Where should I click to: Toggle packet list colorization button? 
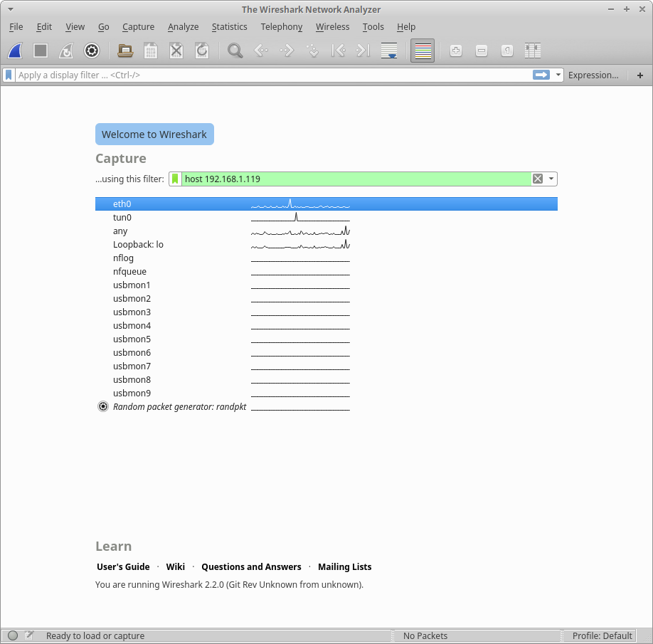423,51
